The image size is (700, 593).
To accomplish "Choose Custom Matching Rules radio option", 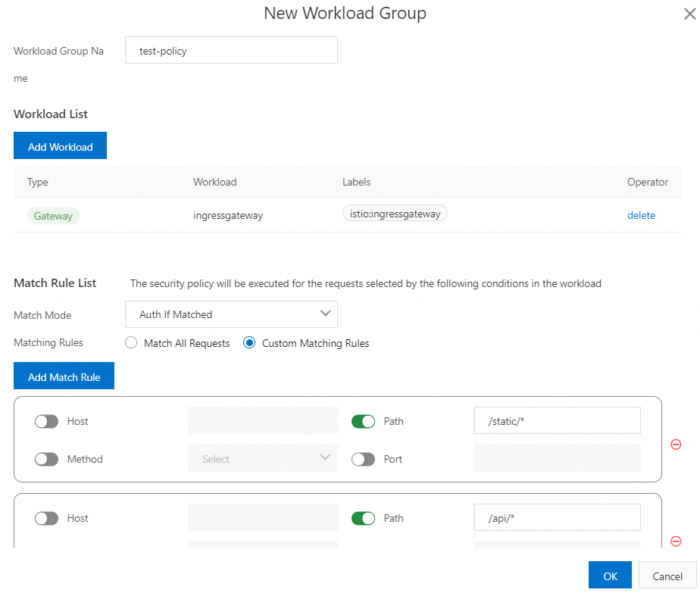I will click(249, 343).
